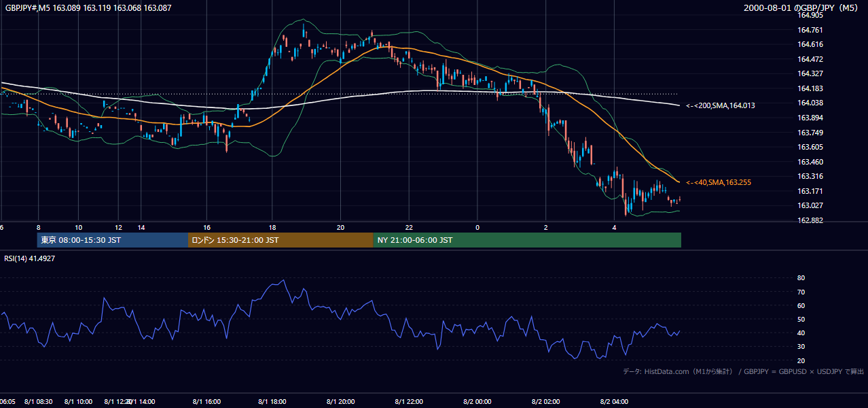This screenshot has height=408, width=868.
Task: Click price axis value 163.460
Action: [x=811, y=162]
